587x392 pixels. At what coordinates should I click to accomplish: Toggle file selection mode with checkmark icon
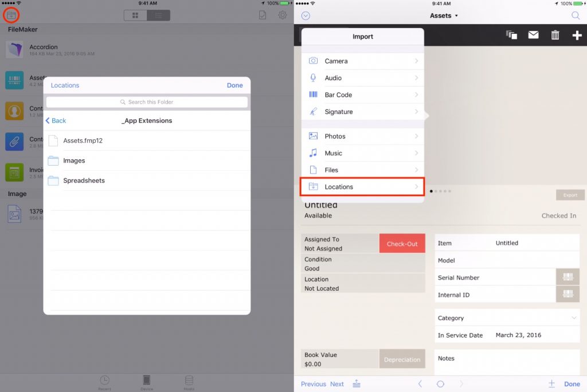click(262, 15)
